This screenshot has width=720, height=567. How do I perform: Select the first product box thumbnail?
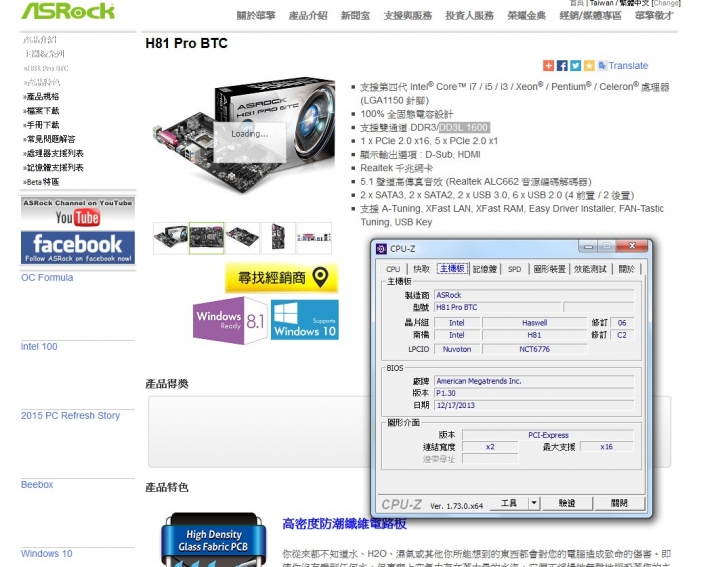tap(170, 238)
